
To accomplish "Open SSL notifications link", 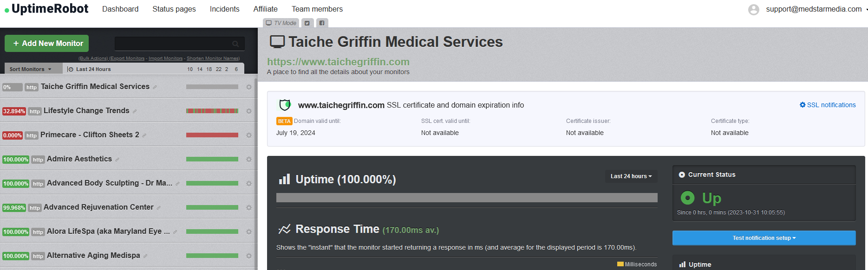I will coord(828,105).
